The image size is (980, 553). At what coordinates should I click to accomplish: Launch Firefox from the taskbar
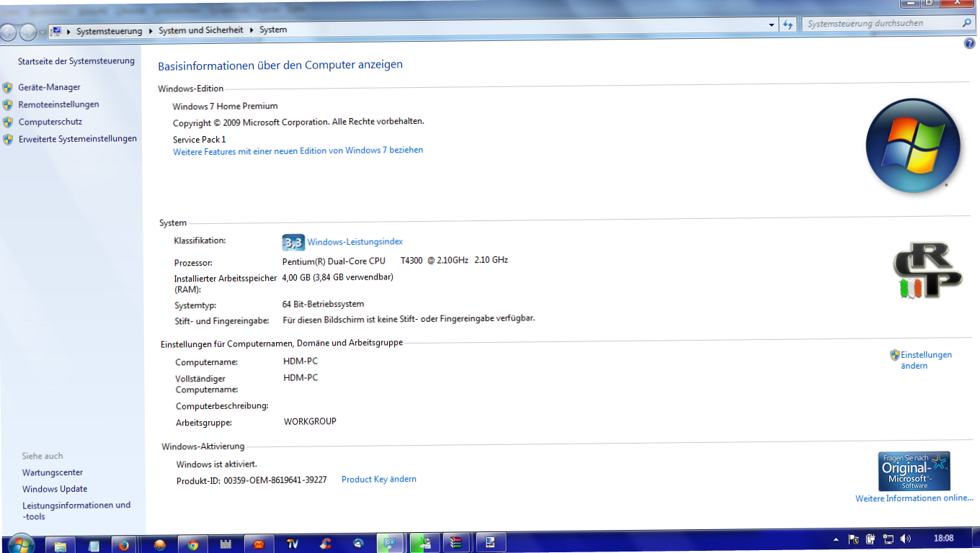(123, 544)
